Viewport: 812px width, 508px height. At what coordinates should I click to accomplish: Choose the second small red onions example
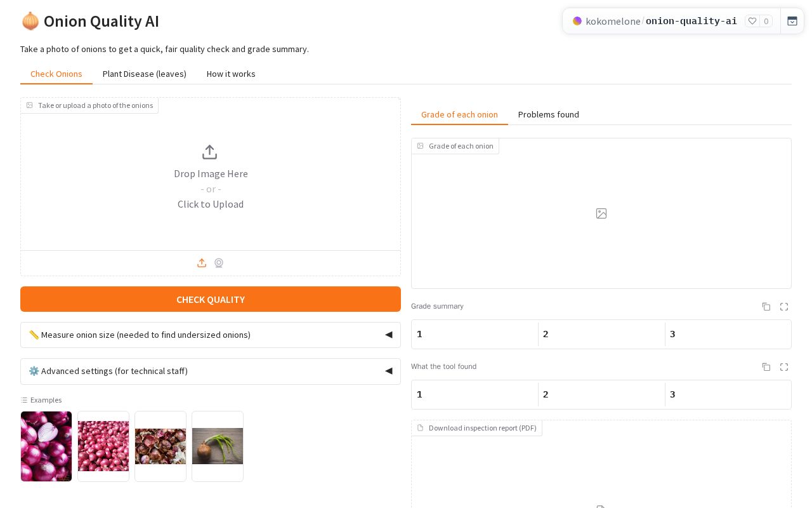coord(103,446)
